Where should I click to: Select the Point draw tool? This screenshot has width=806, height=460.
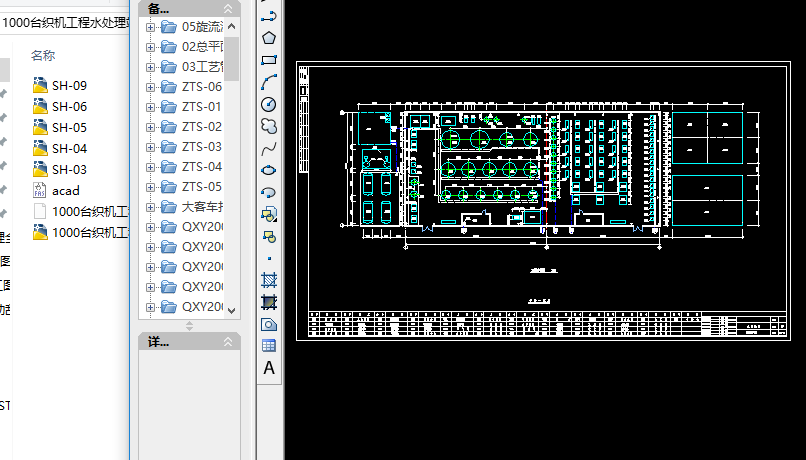tap(269, 259)
